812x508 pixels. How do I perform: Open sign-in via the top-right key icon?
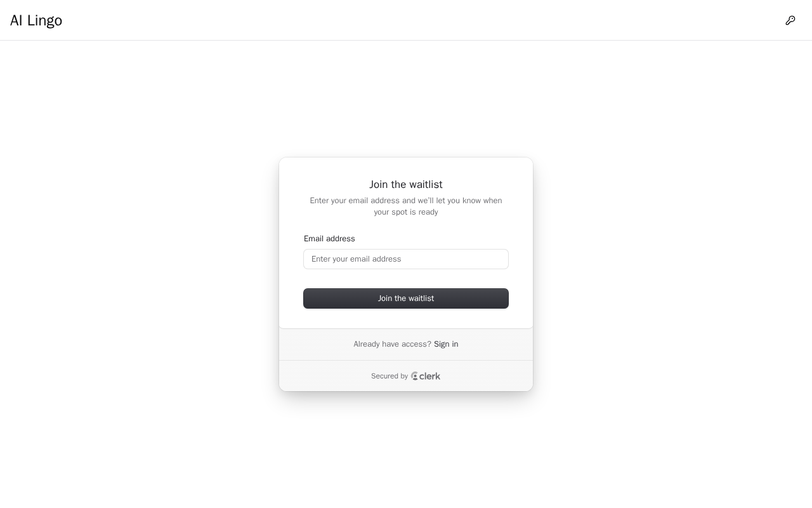(790, 20)
